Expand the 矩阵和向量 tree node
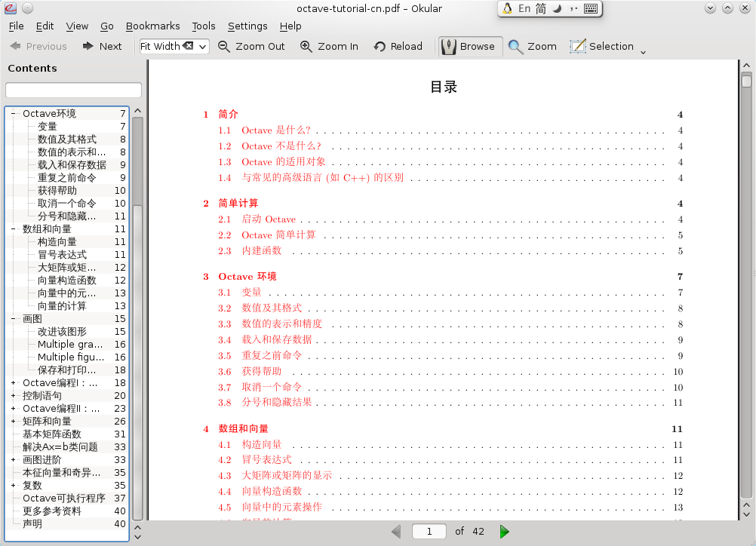756x546 pixels. point(13,421)
